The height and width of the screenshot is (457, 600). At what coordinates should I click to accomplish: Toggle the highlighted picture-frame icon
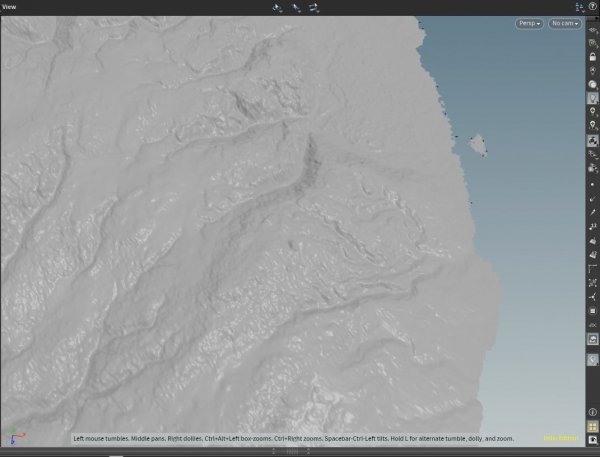592,339
